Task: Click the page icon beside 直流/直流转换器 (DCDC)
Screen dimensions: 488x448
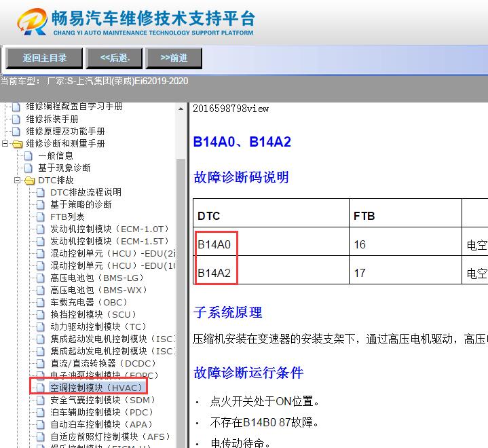Action: pyautogui.click(x=41, y=364)
